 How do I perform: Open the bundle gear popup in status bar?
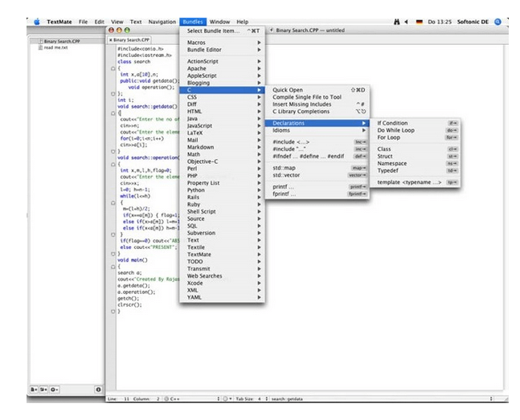pyautogui.click(x=227, y=399)
